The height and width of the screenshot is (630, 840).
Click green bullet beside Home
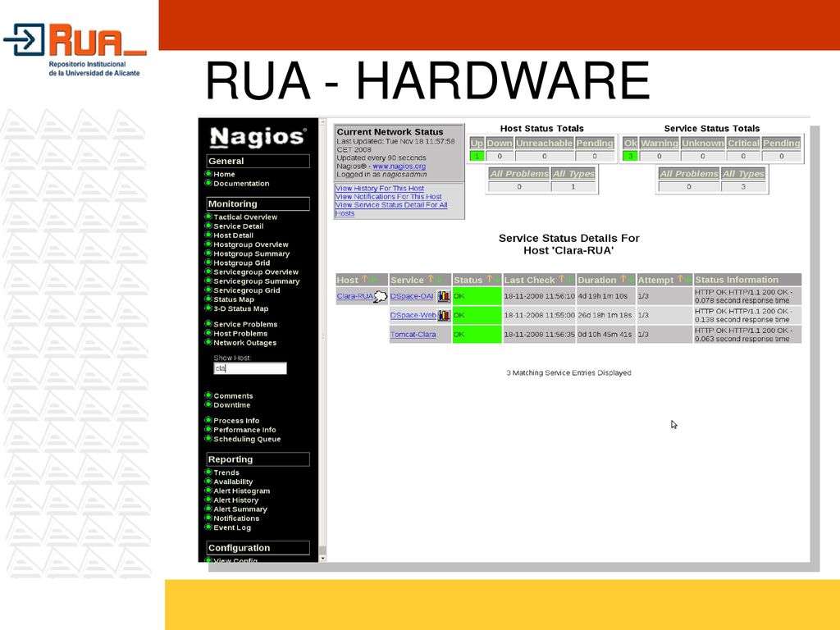[x=208, y=174]
